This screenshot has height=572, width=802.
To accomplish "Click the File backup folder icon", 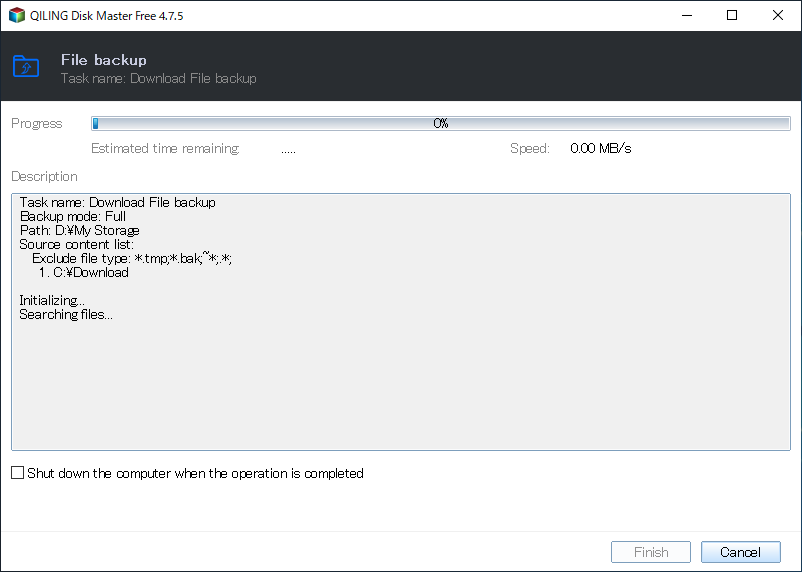I will tap(25, 67).
